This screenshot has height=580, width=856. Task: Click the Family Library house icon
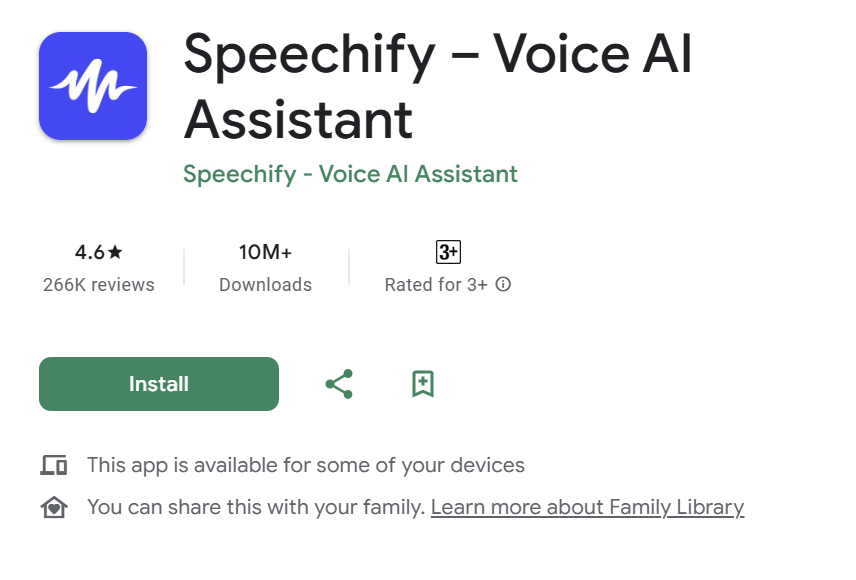54,507
